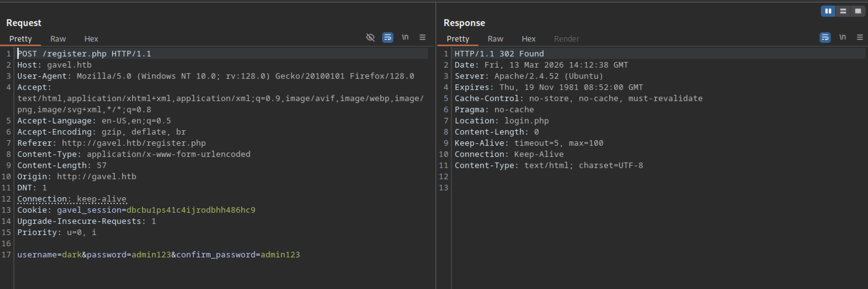Image resolution: width=868 pixels, height=289 pixels.
Task: Toggle word wrap in the Request panel
Action: tap(388, 37)
